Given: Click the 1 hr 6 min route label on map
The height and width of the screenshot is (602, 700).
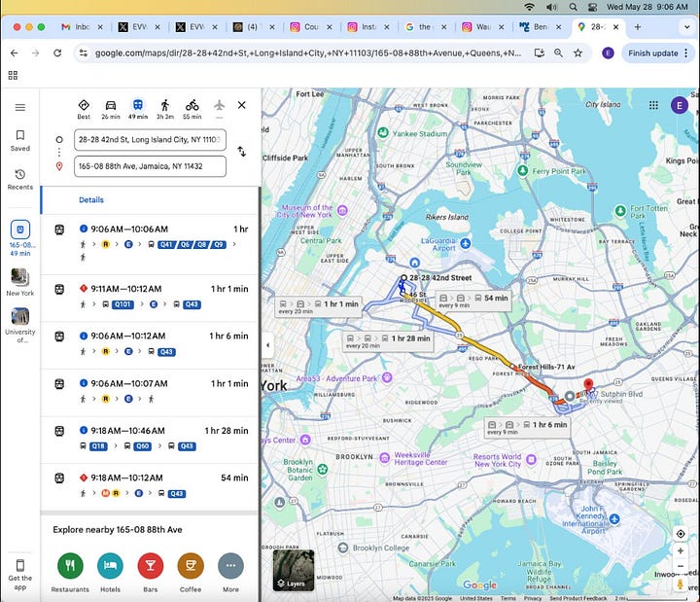Looking at the screenshot, I should pyautogui.click(x=527, y=428).
